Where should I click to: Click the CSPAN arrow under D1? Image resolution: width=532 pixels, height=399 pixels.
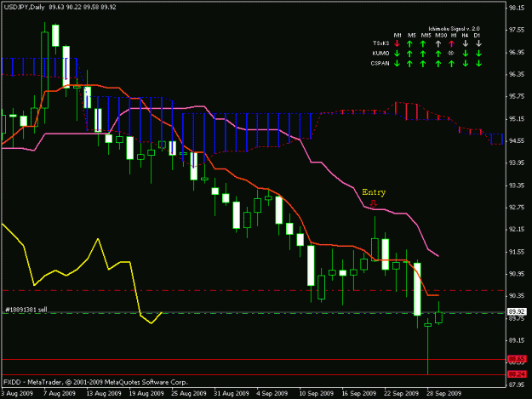tap(478, 64)
